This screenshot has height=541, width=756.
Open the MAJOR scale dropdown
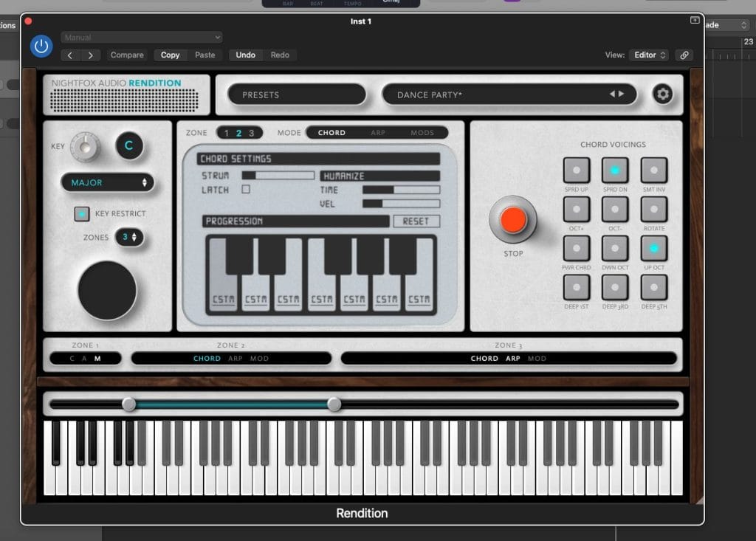coord(107,183)
